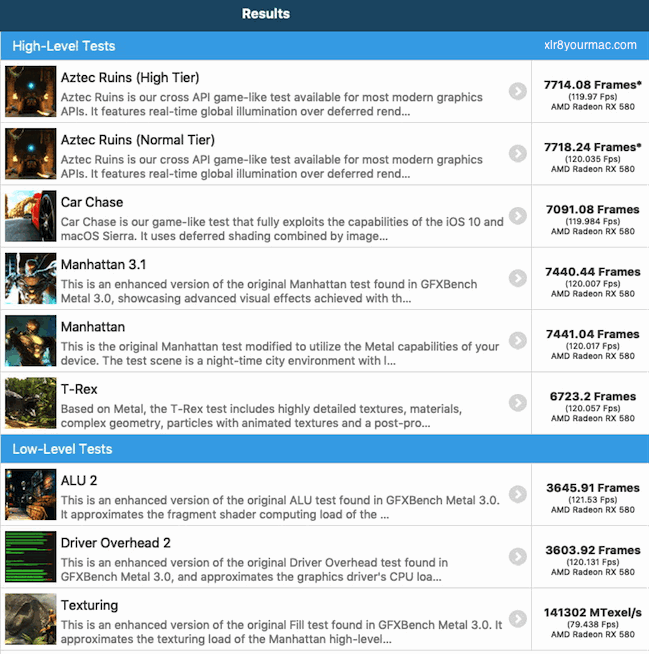Select the 7091.08 Frames Car Chase score
The width and height of the screenshot is (650, 654).
pyautogui.click(x=592, y=209)
